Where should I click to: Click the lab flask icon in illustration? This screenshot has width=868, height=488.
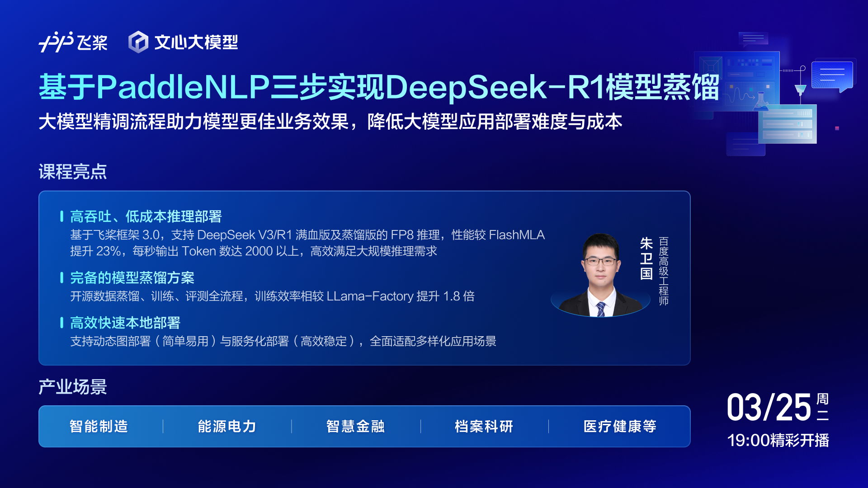[x=761, y=102]
